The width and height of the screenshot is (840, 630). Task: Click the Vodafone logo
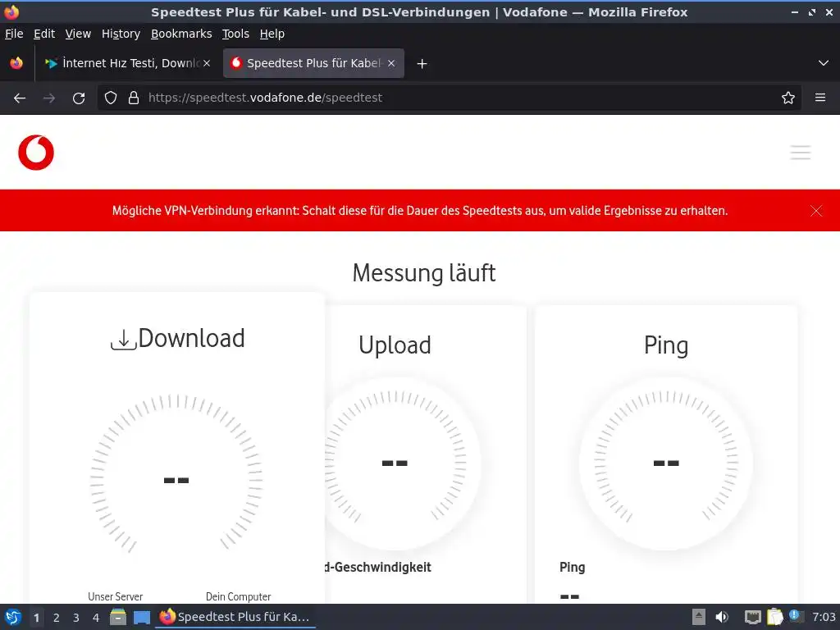coord(36,153)
